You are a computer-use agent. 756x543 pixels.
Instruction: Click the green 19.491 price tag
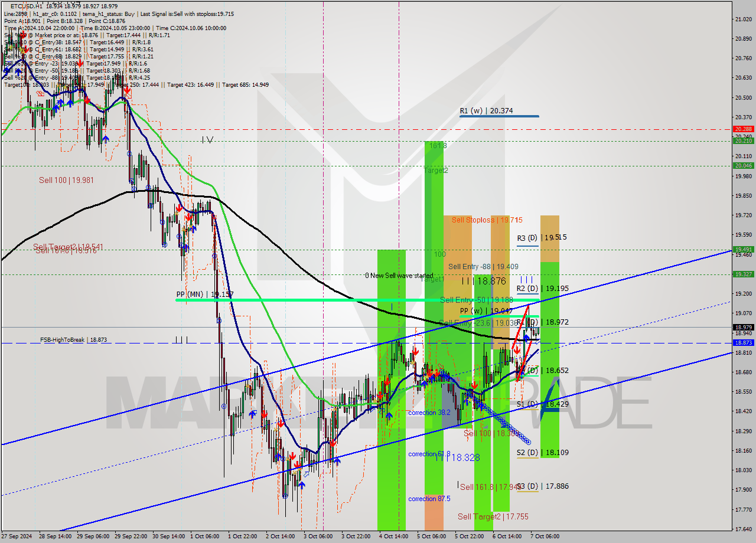tap(743, 249)
